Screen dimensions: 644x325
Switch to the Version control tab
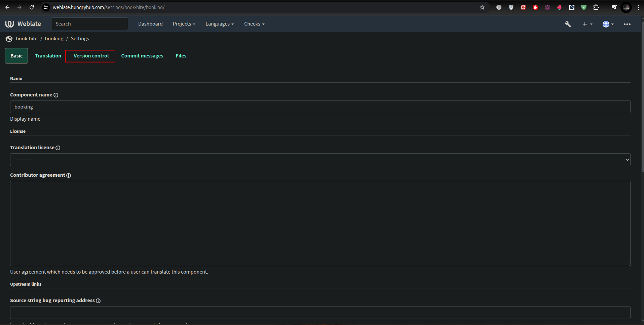click(x=91, y=56)
